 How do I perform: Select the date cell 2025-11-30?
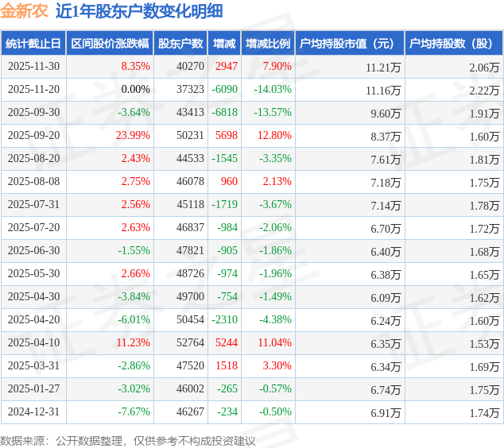pyautogui.click(x=33, y=67)
